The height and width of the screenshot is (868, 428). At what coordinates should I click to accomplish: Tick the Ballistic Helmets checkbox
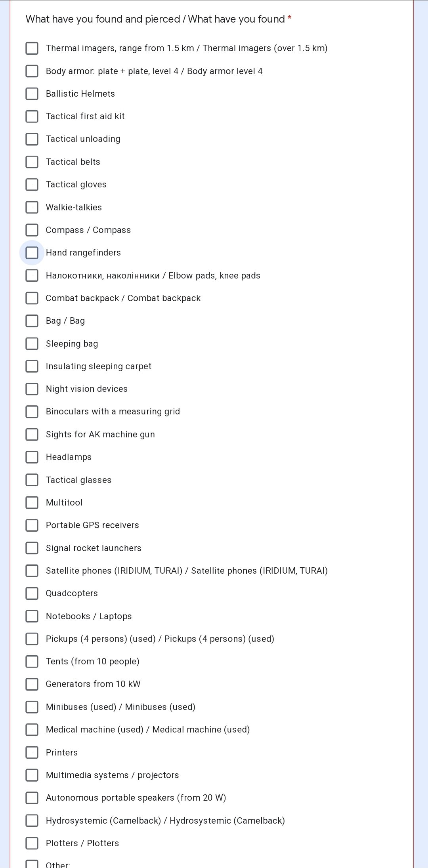point(32,94)
